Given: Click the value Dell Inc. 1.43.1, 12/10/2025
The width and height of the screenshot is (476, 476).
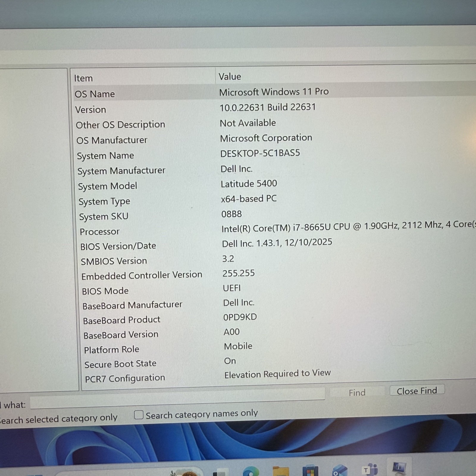Looking at the screenshot, I should click(277, 243).
